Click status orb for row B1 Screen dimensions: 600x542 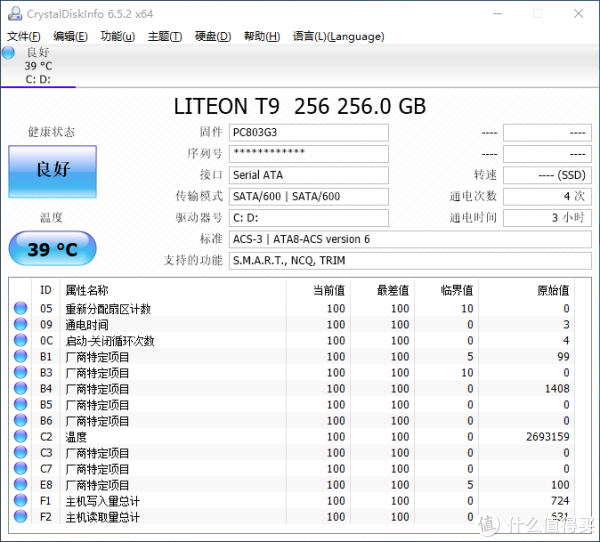click(x=21, y=356)
